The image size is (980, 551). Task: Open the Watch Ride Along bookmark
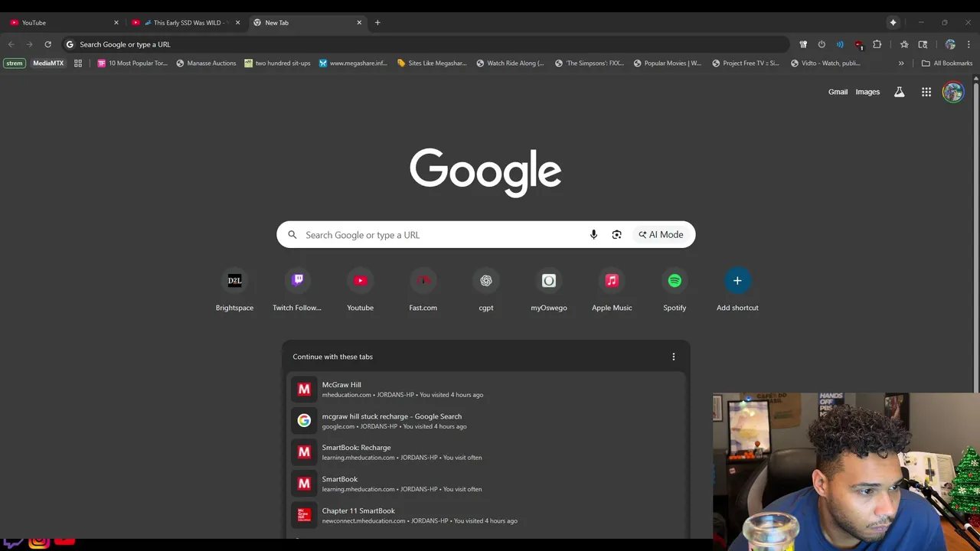pos(510,64)
